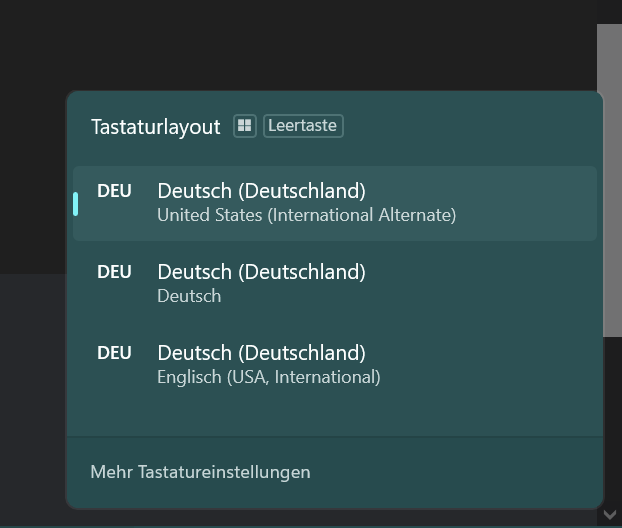Click 'Englisch (USA, International)' subtitle text
Viewport: 622px width, 528px height.
(x=269, y=377)
